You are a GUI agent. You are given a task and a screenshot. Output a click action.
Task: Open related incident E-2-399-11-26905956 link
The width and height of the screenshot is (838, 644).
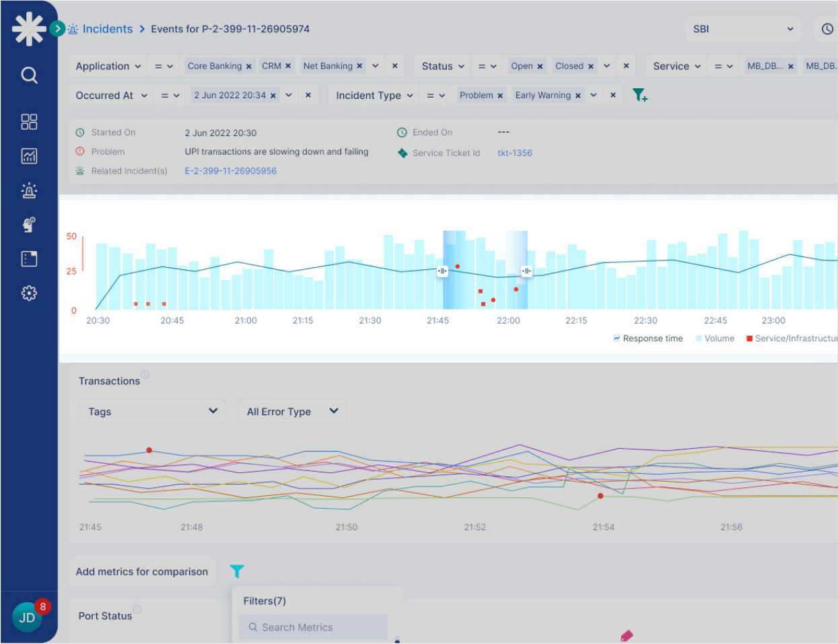pyautogui.click(x=231, y=171)
